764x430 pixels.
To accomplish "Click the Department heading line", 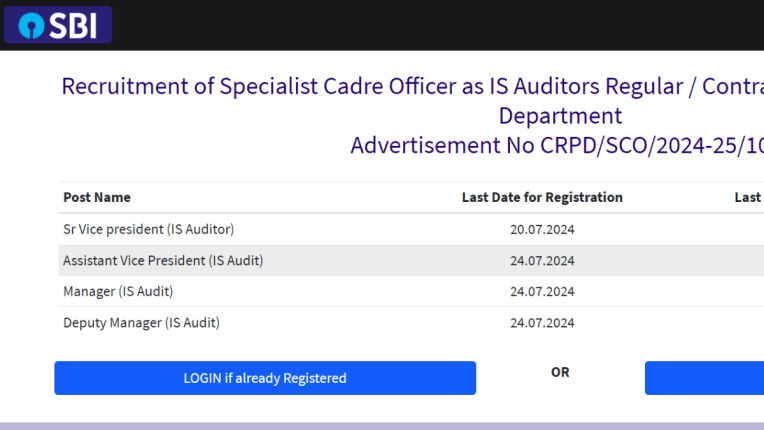I will [x=560, y=116].
